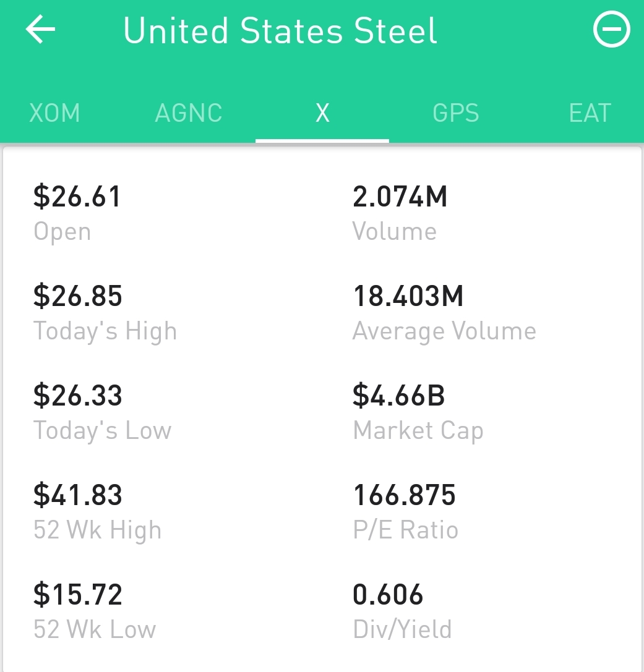Viewport: 644px width, 672px height.
Task: Go to the EAT ticker tab
Action: tap(590, 113)
